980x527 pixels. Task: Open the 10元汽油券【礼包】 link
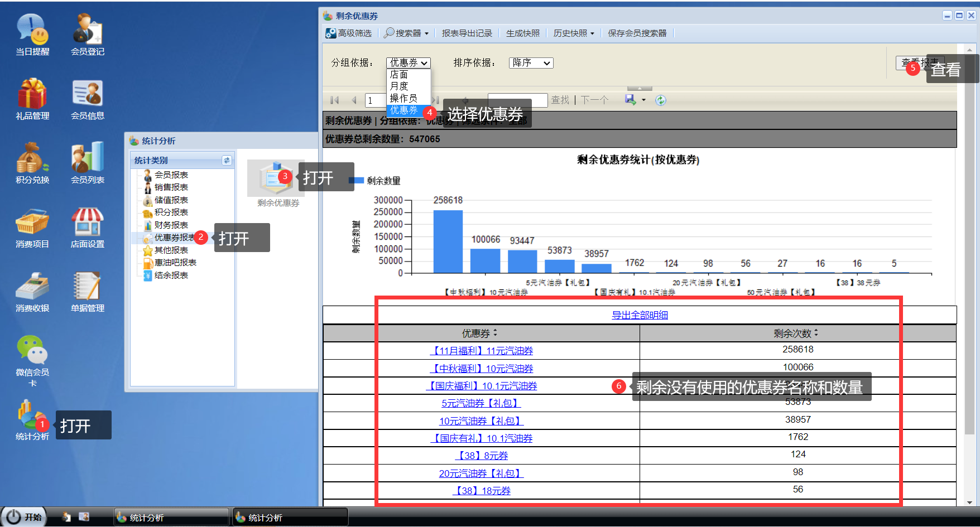(482, 421)
